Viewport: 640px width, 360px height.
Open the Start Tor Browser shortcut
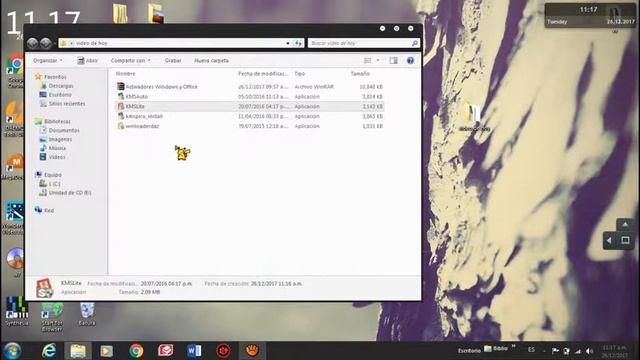(x=52, y=316)
